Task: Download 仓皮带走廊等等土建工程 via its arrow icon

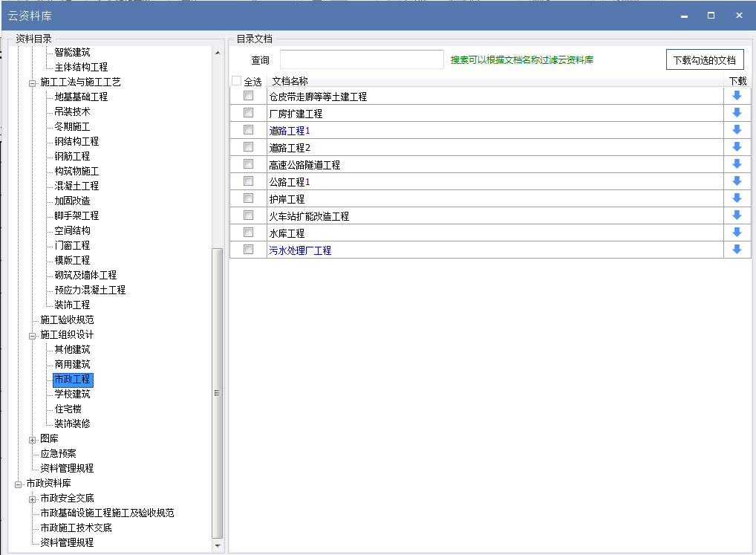Action: (x=737, y=96)
